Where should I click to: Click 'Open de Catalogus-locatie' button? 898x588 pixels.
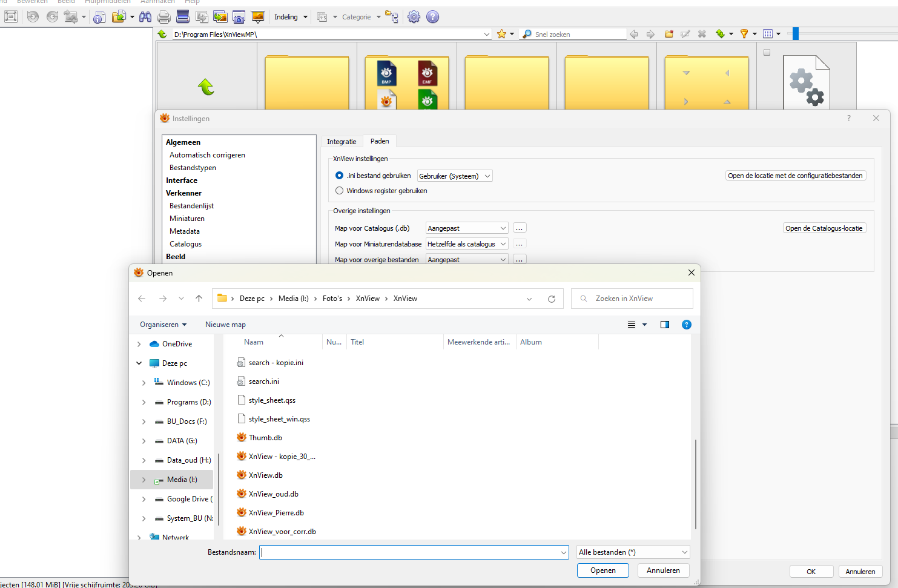click(824, 228)
